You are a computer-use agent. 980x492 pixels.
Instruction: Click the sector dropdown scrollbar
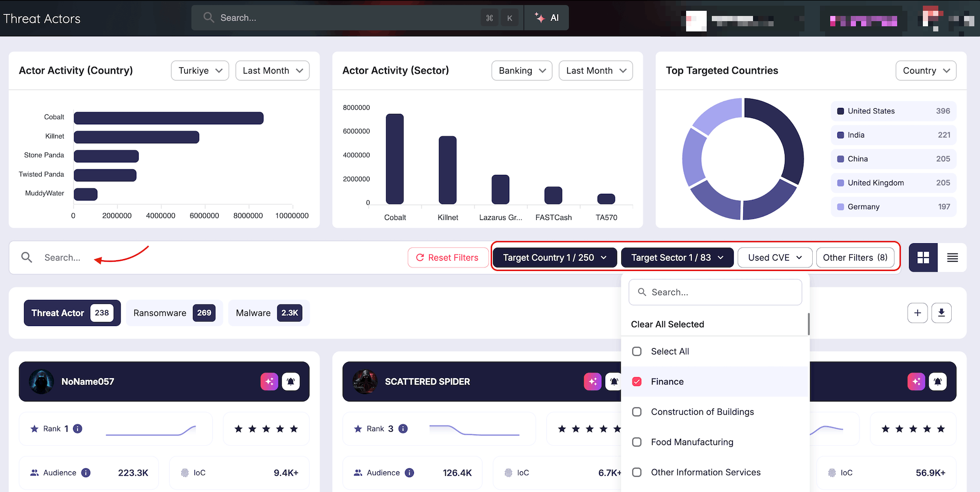coord(809,324)
